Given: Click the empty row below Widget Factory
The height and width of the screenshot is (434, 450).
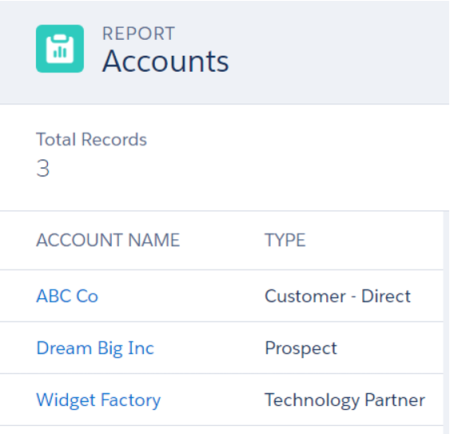Looking at the screenshot, I should pos(222,430).
